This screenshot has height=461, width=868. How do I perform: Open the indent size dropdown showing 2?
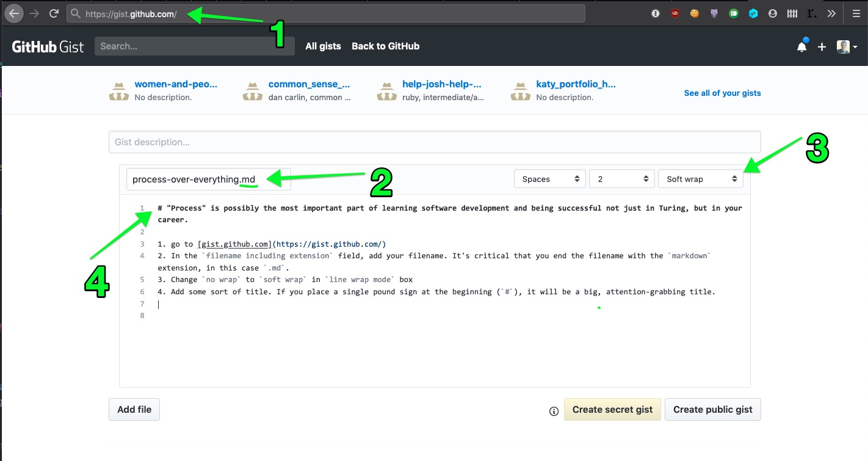(621, 179)
